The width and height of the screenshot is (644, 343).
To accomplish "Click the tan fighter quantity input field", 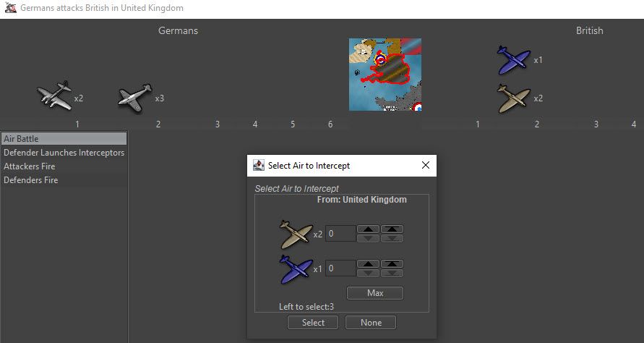I will tap(340, 234).
